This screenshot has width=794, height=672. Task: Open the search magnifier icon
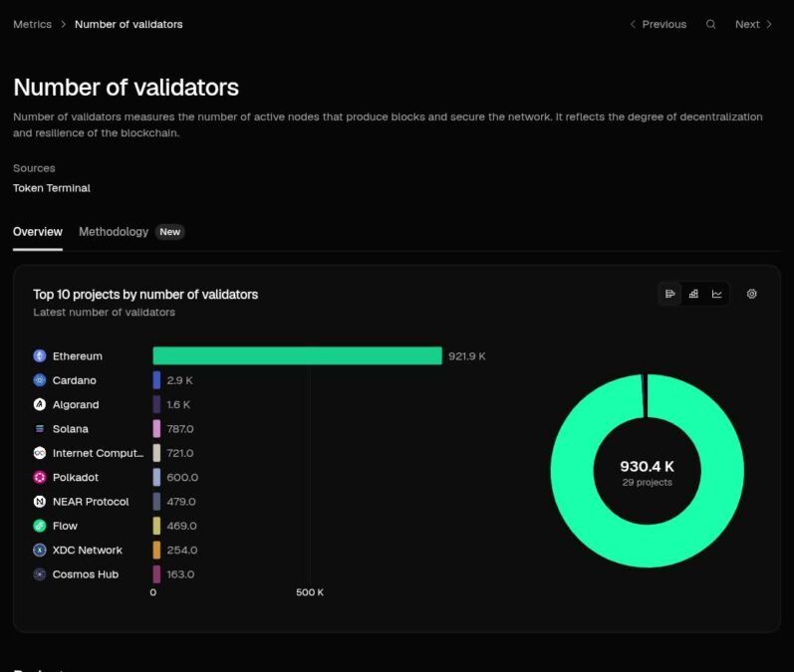[x=711, y=24]
